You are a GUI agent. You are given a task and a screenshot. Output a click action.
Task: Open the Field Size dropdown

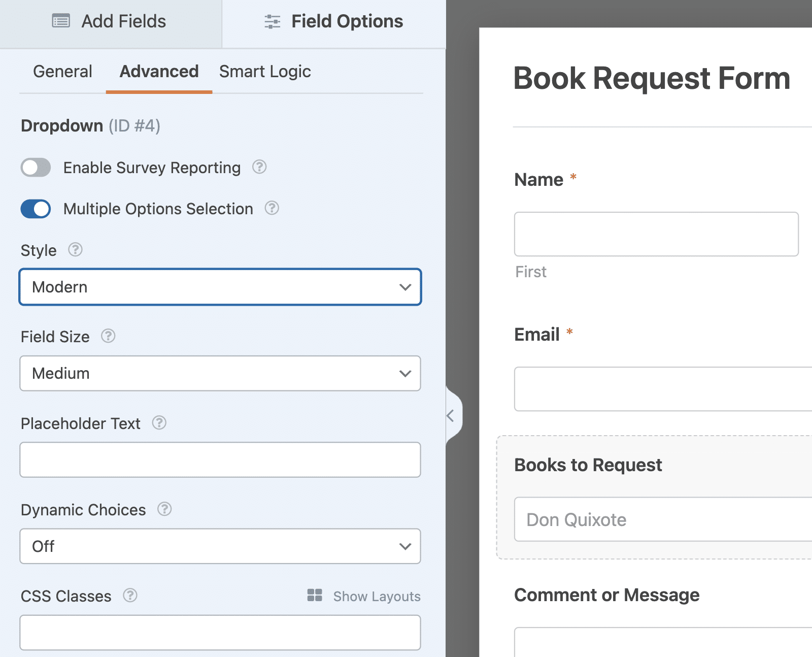click(220, 374)
